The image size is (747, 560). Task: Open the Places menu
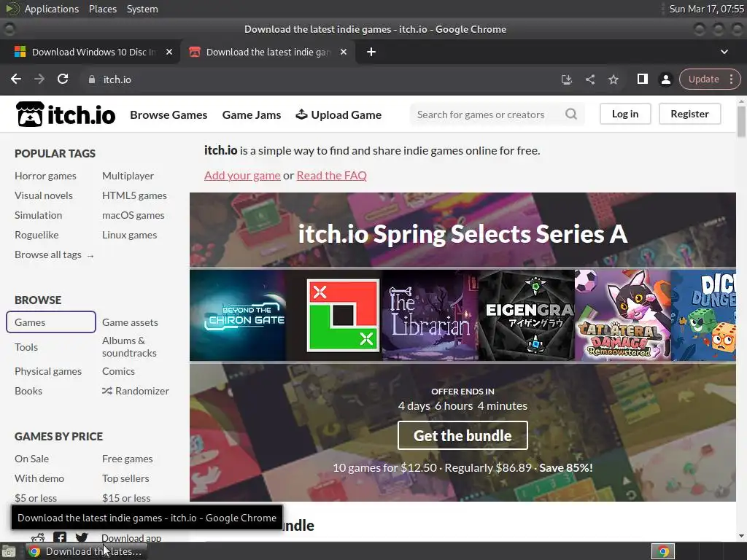102,9
